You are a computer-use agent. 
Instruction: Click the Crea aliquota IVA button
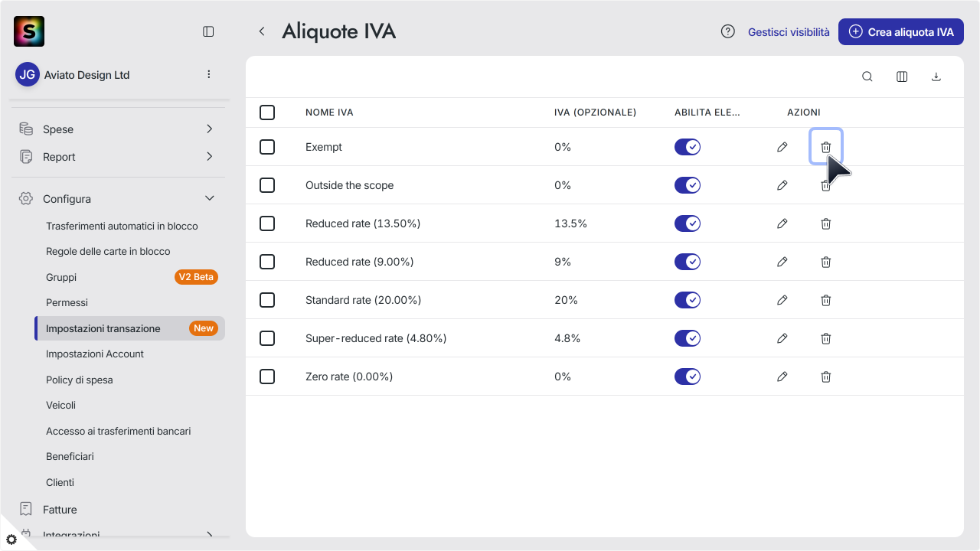pos(901,32)
